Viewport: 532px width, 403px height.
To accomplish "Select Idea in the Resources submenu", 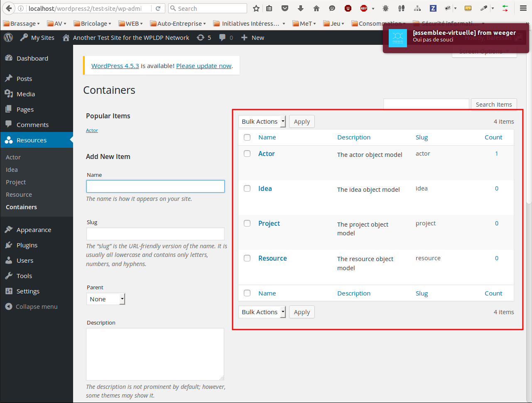I will point(12,170).
